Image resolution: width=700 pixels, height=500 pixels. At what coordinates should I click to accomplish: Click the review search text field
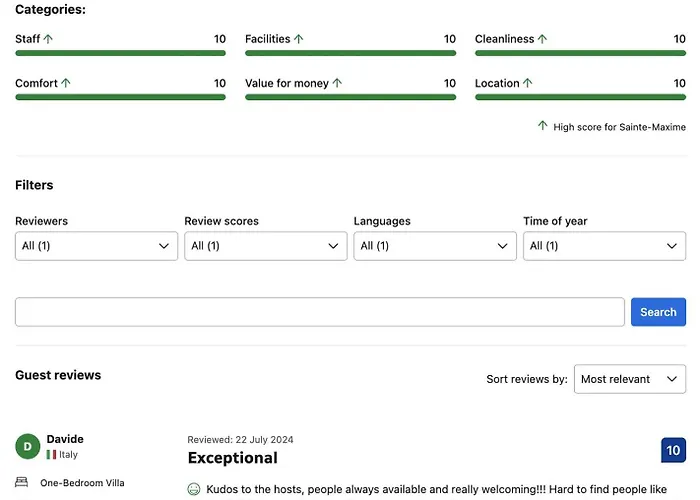(319, 312)
